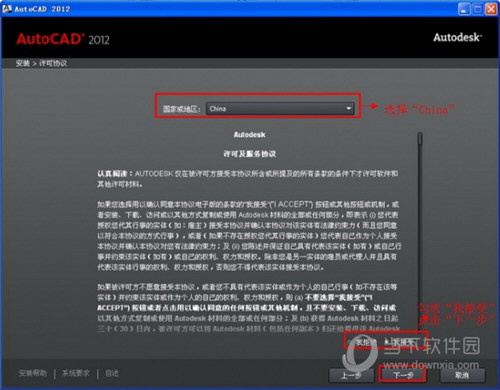
Task: Click the 安装 > 许可协议 breadcrumb text
Action: (x=41, y=63)
